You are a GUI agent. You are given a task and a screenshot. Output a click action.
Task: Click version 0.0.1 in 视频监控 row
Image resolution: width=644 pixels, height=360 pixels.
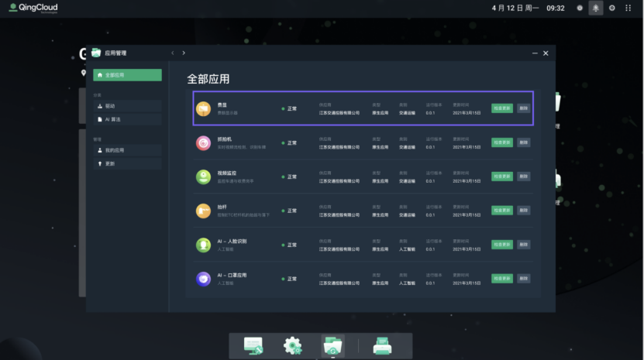point(430,181)
